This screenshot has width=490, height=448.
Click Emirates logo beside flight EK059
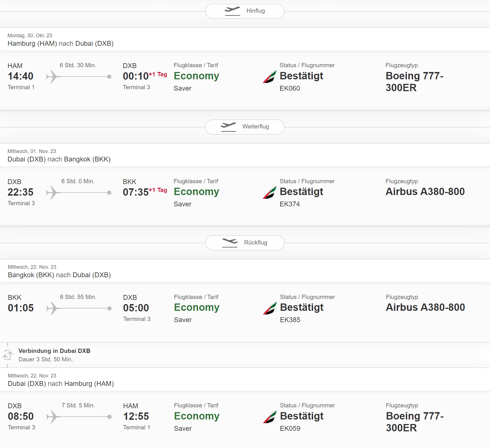(x=270, y=417)
